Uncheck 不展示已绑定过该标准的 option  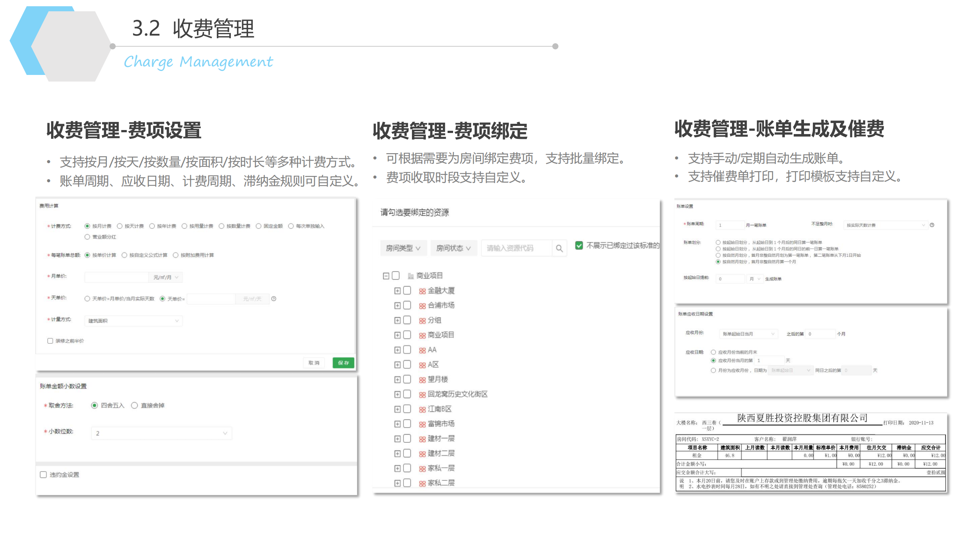(x=579, y=245)
